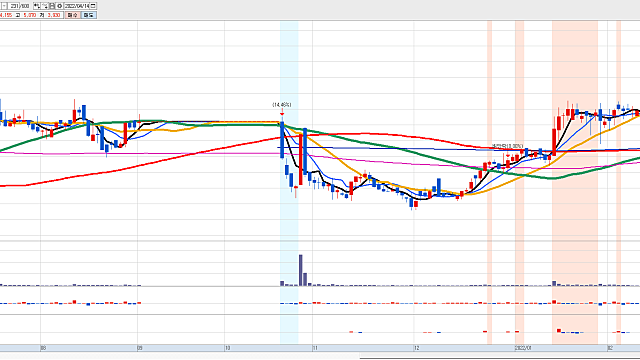Click the tallest volume bar in the volume panel
The width and height of the screenshot is (640, 360).
301,270
